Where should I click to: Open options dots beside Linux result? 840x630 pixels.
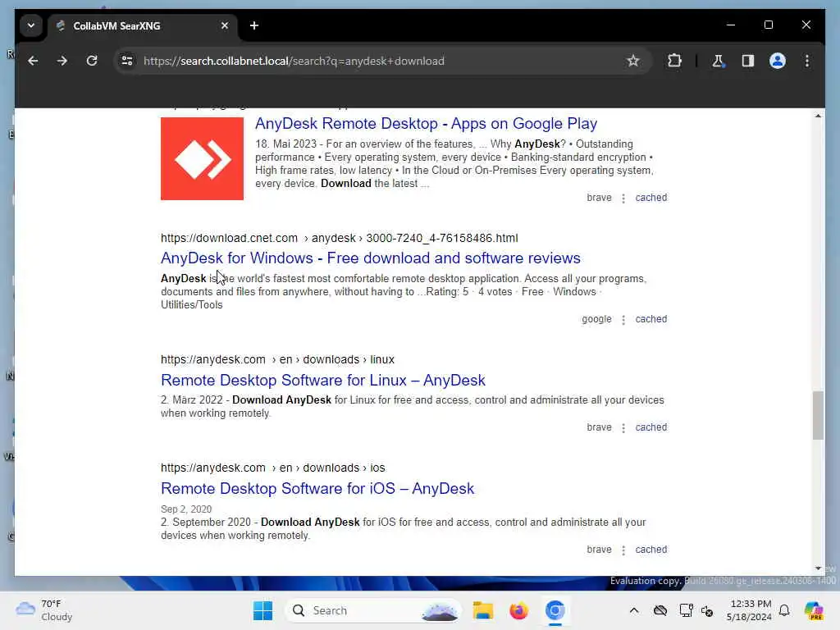coord(623,428)
